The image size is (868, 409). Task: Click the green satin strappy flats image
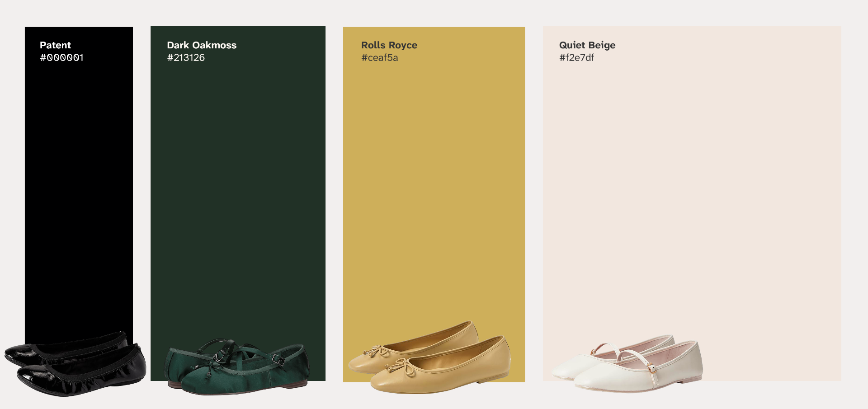pyautogui.click(x=236, y=367)
